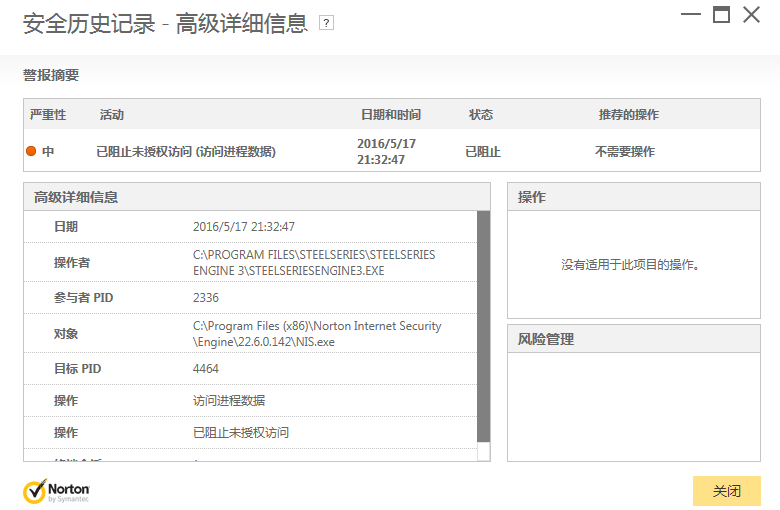Select the 日期和时间 column header

pos(391,115)
